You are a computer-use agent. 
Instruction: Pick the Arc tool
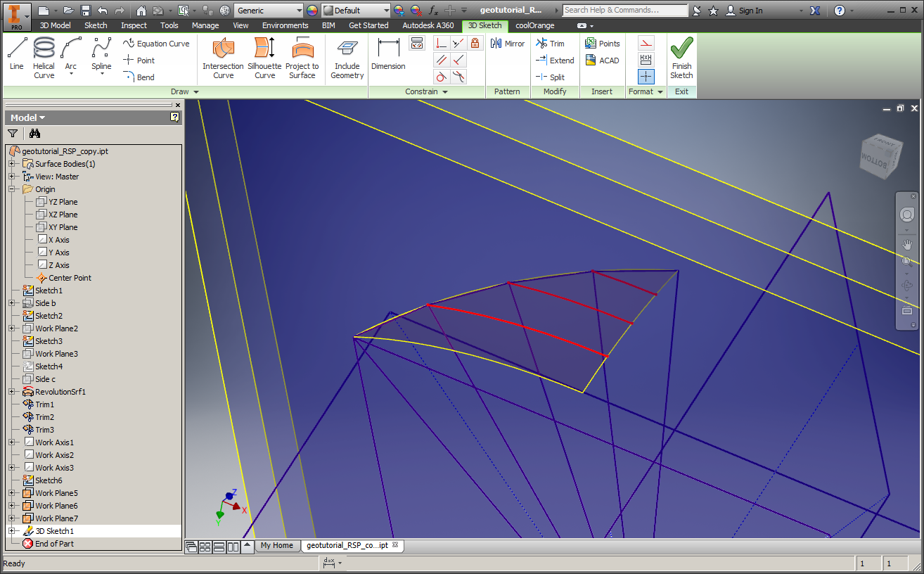(71, 56)
